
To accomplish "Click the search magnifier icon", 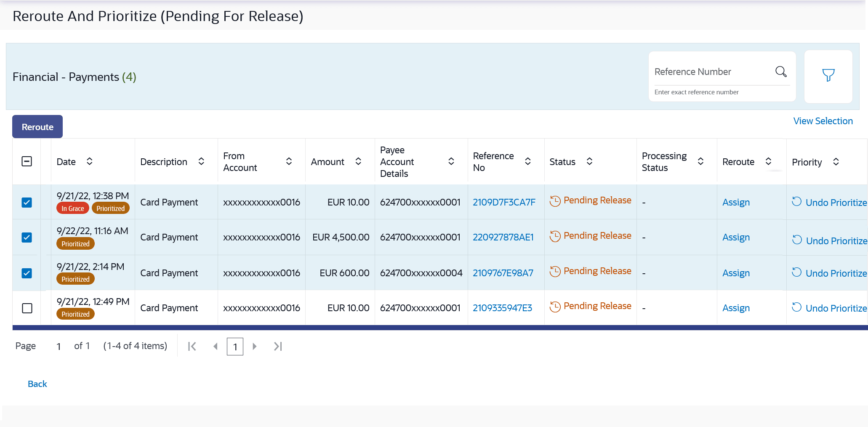I will [x=781, y=72].
